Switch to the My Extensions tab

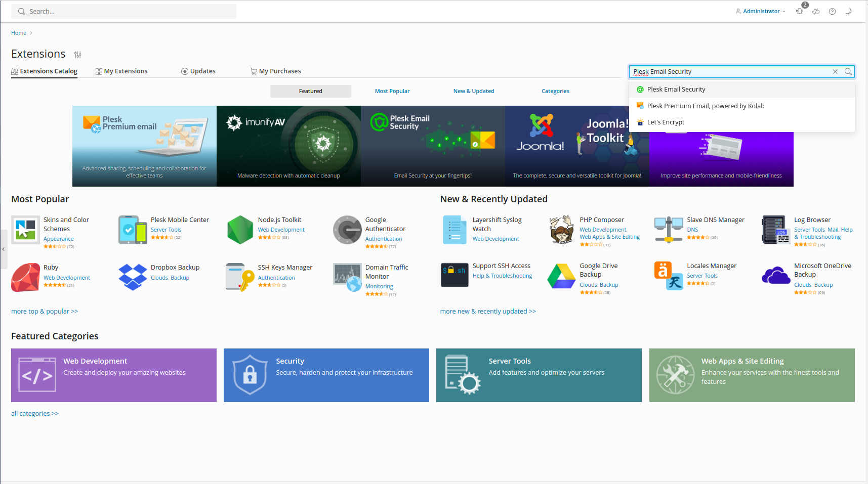coord(125,71)
